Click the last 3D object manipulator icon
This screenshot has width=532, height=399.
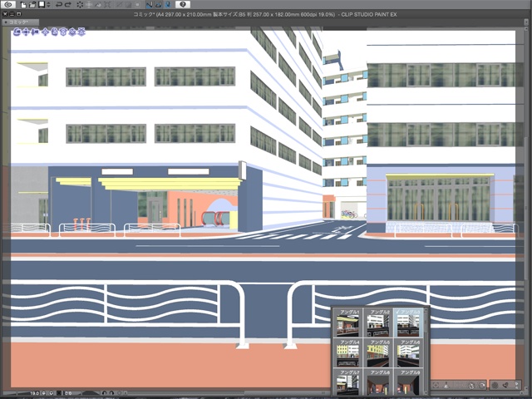pyautogui.click(x=81, y=32)
